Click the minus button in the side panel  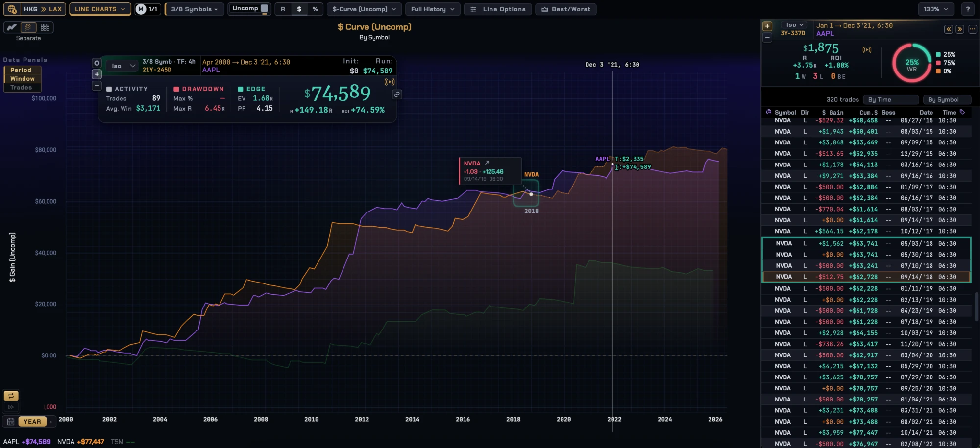[767, 38]
